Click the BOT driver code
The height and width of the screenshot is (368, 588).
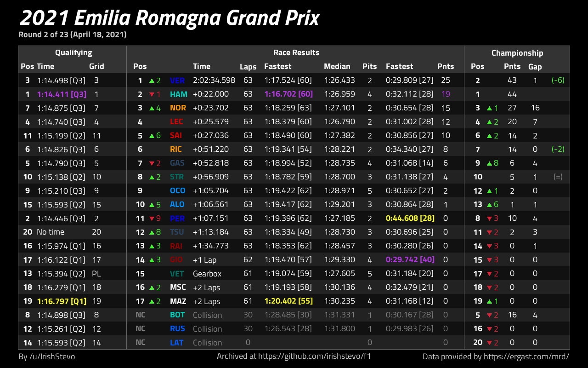pos(177,315)
